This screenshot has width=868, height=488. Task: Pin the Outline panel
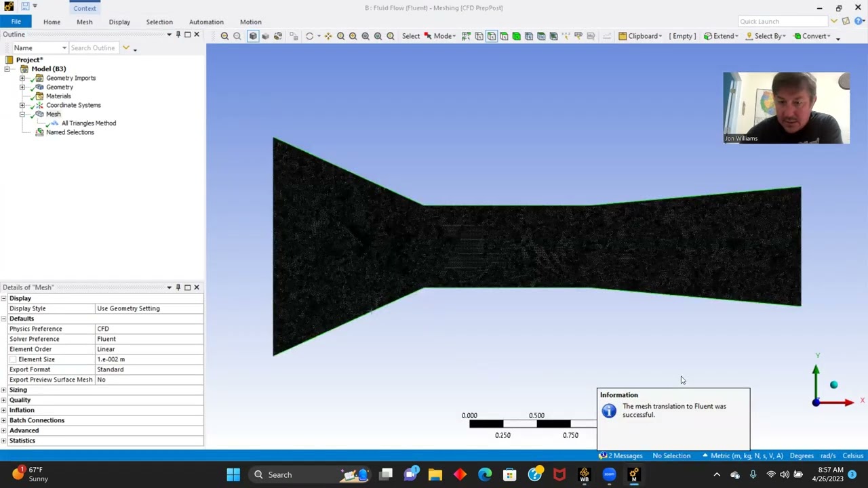pos(178,35)
